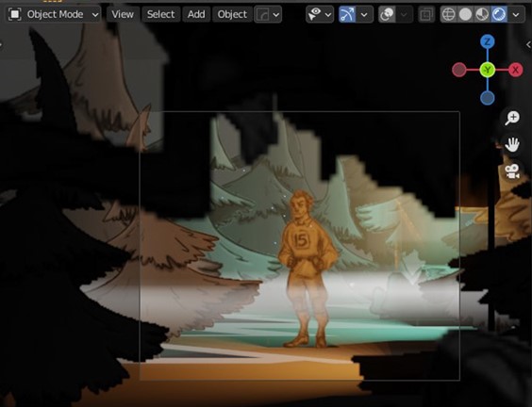
Task: Open the selectability and visibility dropdown
Action: point(320,14)
